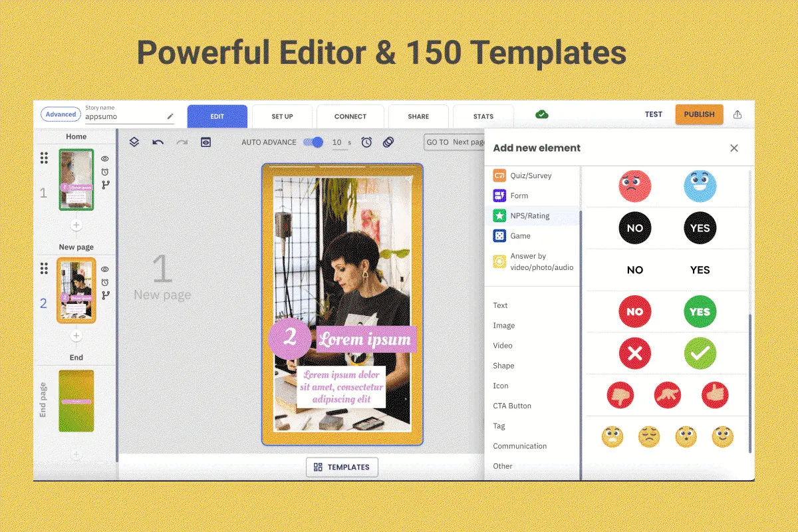Select the green checkmark rating icon
This screenshot has height=532, width=798.
tap(700, 353)
